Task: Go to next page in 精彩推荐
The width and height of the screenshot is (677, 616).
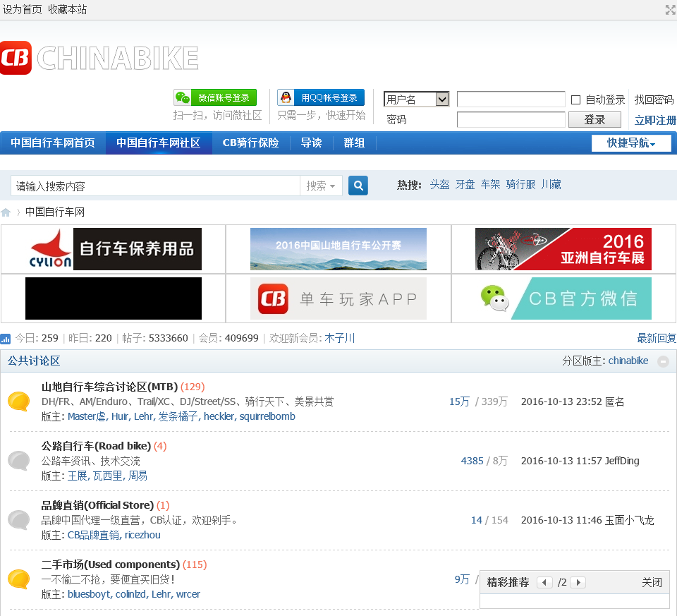Action: 578,582
